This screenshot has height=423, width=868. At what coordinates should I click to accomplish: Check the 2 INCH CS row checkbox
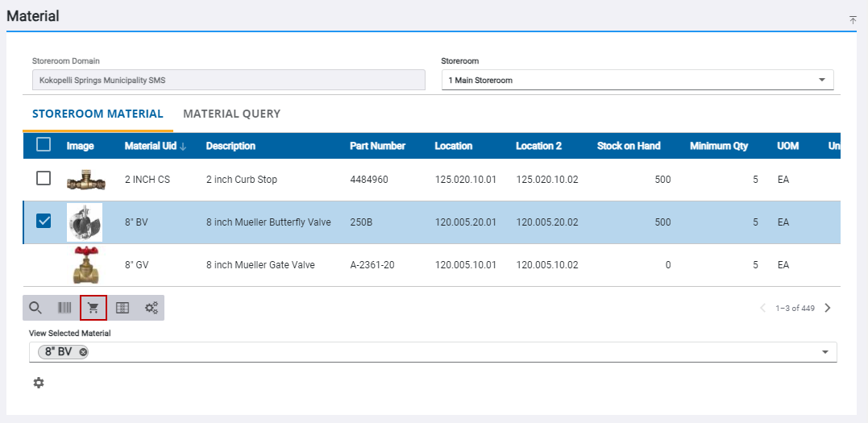(44, 179)
